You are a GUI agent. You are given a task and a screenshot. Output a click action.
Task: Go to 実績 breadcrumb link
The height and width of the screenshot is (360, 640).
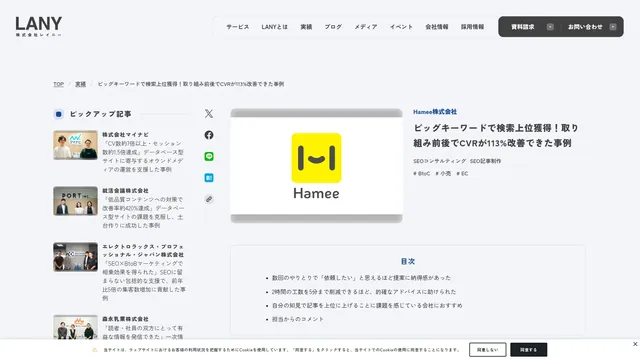(80, 84)
